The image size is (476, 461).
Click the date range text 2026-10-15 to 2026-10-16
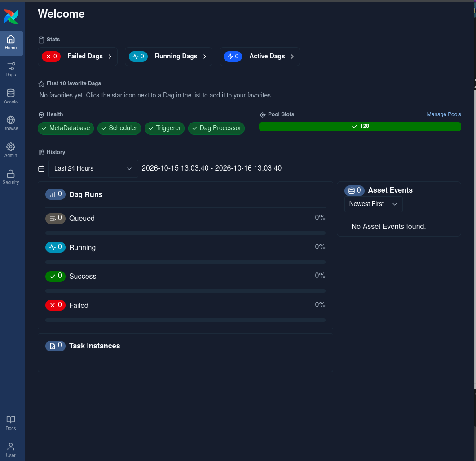point(212,168)
